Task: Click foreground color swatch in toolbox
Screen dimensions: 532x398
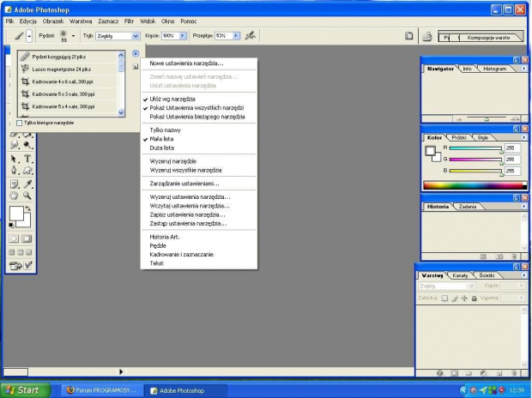Action: coord(16,213)
